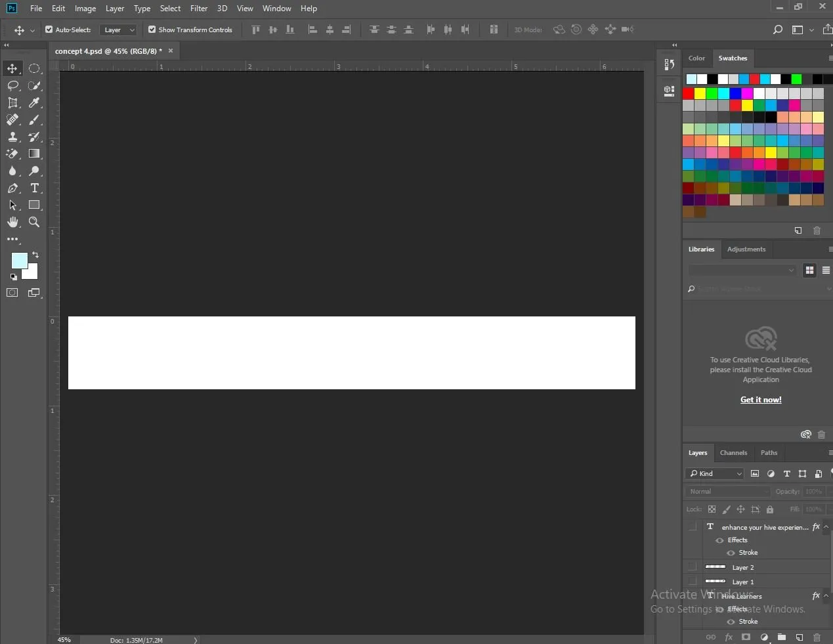
Task: Click the foreground color swatch
Action: (x=19, y=261)
